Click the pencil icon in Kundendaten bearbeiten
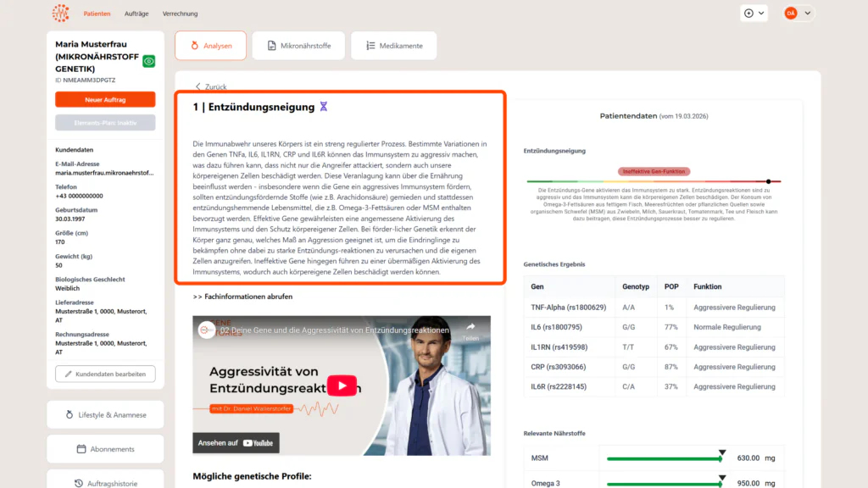This screenshot has width=868, height=488. [66, 374]
